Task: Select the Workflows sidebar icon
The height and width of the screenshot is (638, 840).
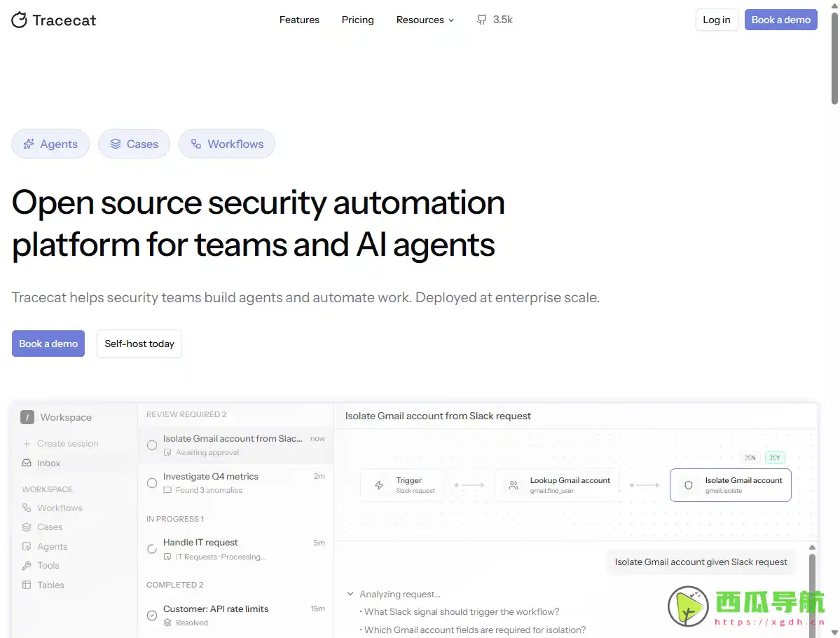Action: tap(27, 508)
